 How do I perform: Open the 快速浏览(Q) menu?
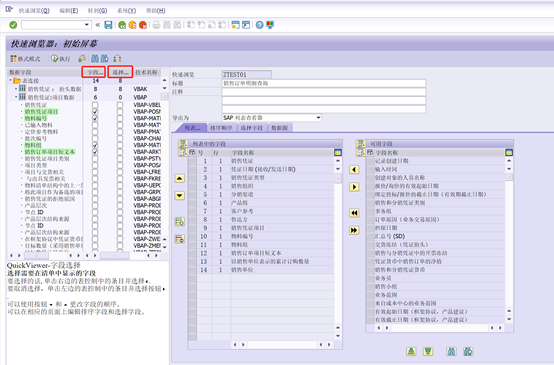point(34,11)
